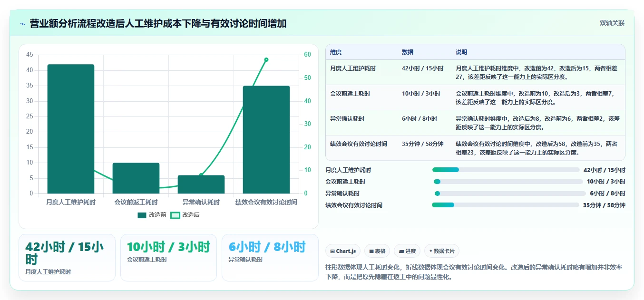The height and width of the screenshot is (300, 644).
Task: Click the 维度 column header
Action: [x=336, y=52]
